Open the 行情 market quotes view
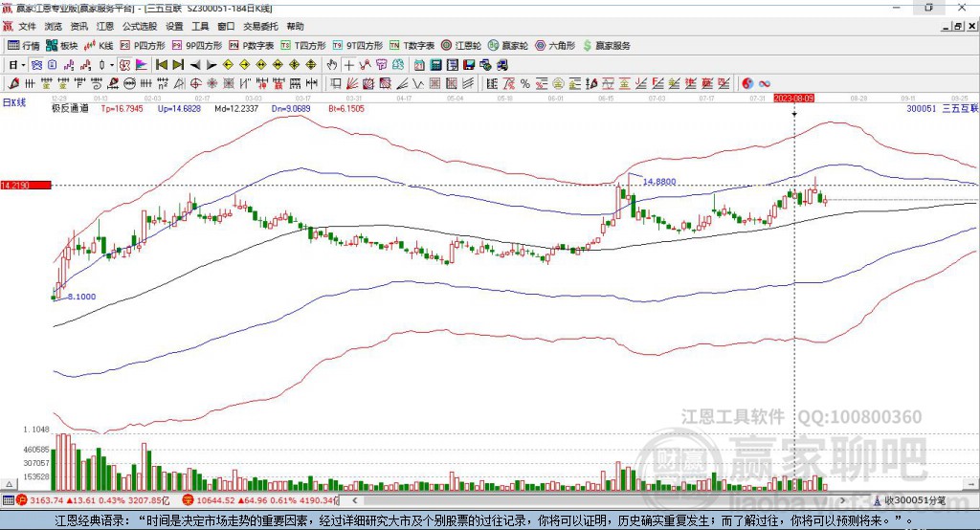 tap(24, 46)
